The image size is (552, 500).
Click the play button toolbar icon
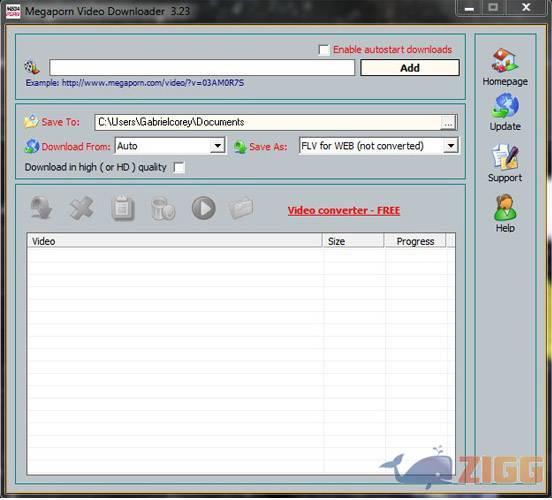click(x=203, y=208)
